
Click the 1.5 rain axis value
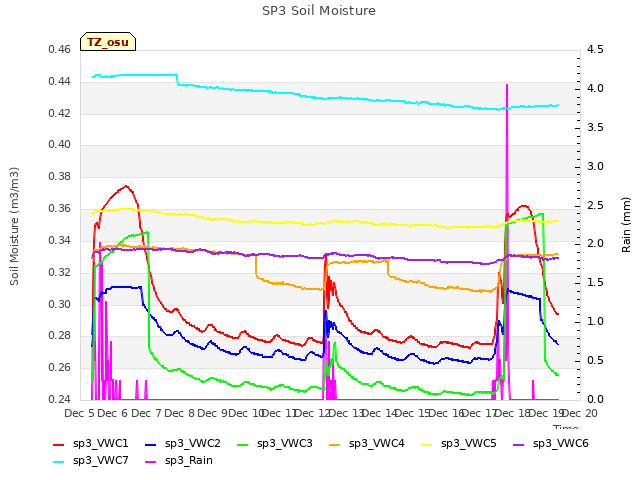point(595,282)
